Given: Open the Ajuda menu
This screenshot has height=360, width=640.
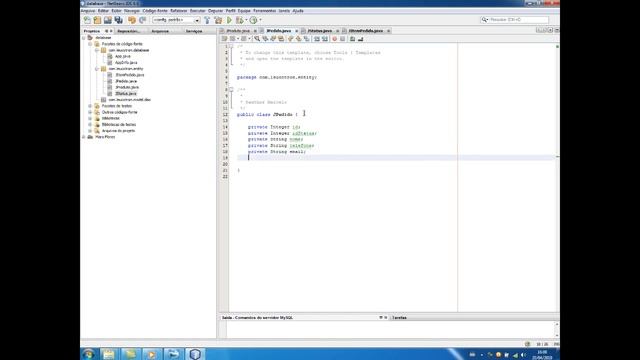Looking at the screenshot, I should click(x=298, y=11).
